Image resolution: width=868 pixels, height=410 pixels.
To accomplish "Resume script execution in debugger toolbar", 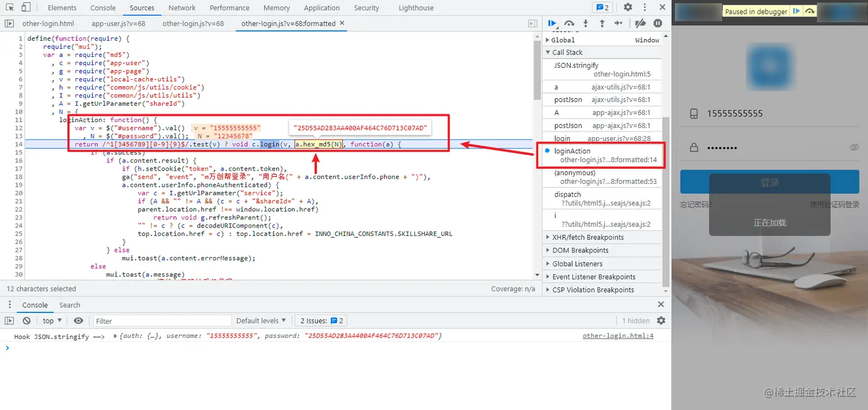I will pyautogui.click(x=552, y=24).
